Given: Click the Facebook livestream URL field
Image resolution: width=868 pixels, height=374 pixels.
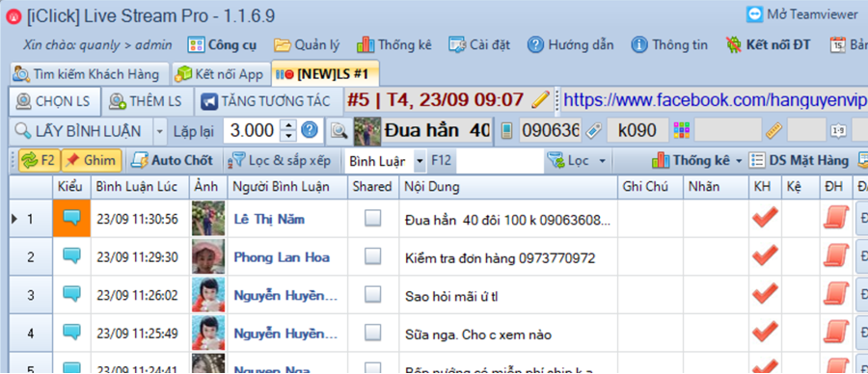Looking at the screenshot, I should (714, 100).
